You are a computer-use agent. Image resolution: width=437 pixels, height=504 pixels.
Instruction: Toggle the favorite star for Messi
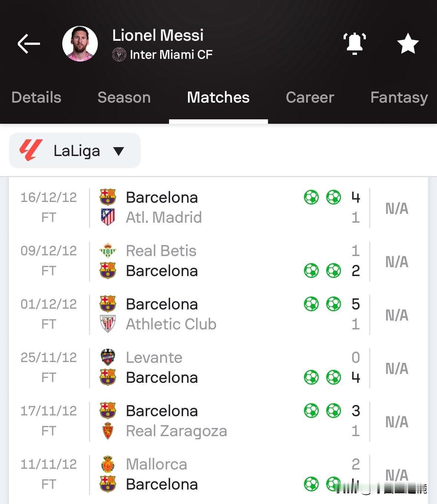[408, 43]
